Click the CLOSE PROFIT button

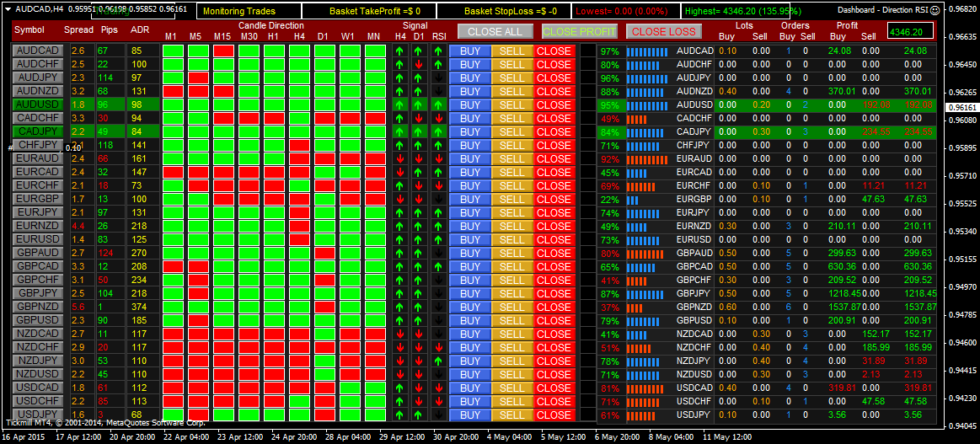580,31
